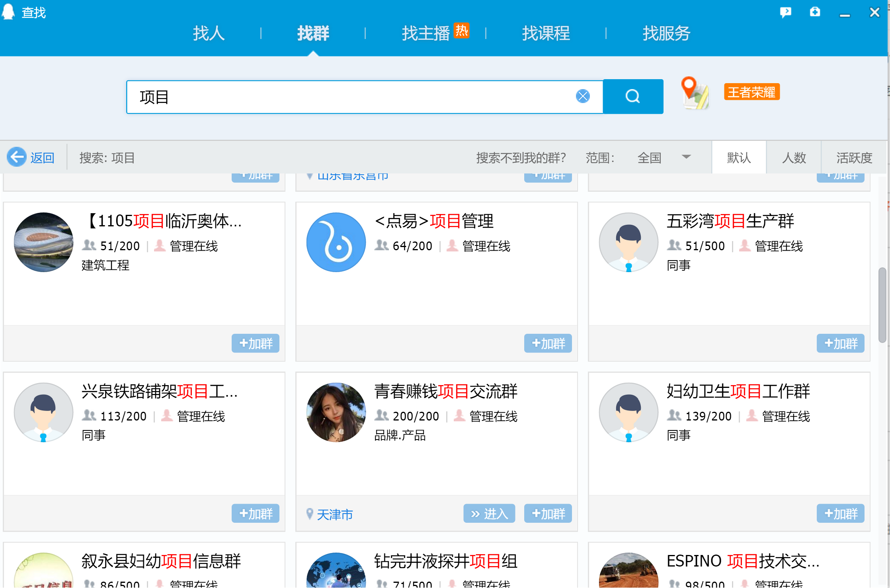Clear the search box using the X icon
This screenshot has height=588, width=890.
click(582, 96)
